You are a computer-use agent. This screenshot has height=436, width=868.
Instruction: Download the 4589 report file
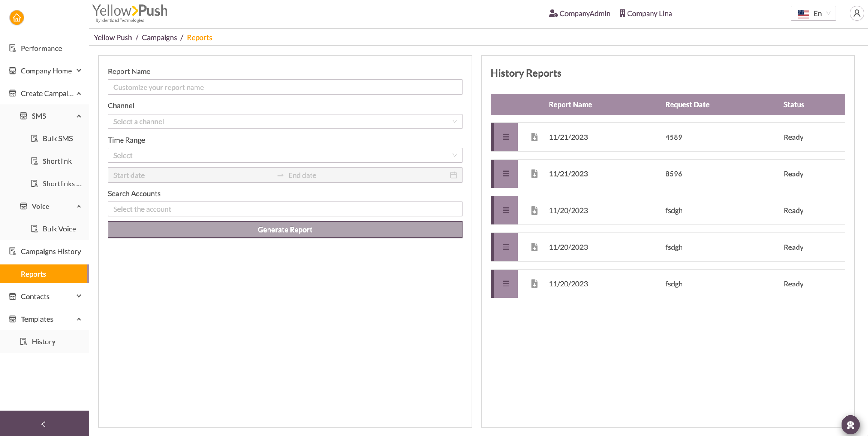click(534, 137)
